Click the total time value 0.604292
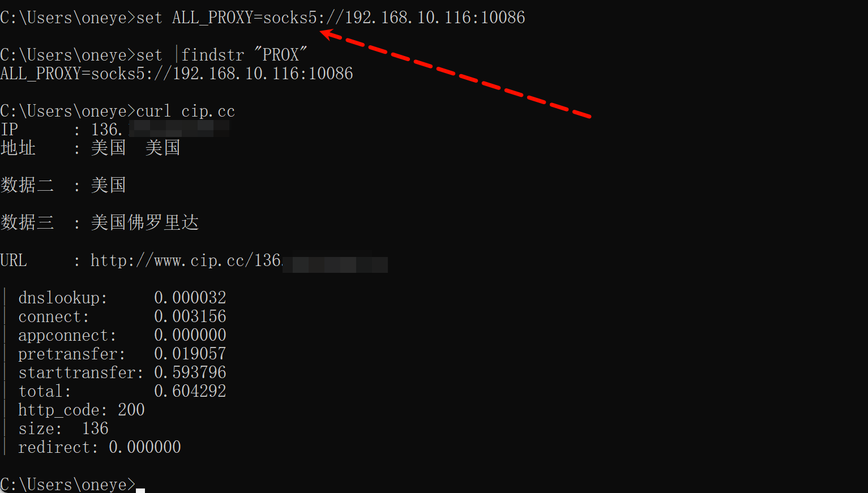 190,391
